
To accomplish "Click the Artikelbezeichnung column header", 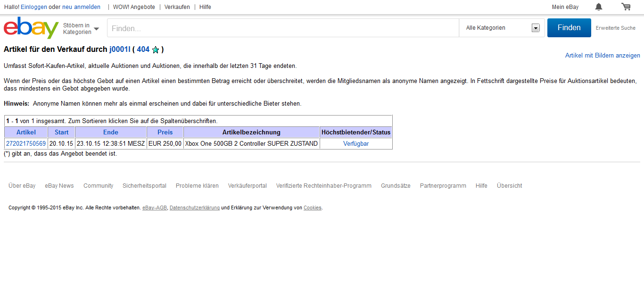I will [x=251, y=132].
